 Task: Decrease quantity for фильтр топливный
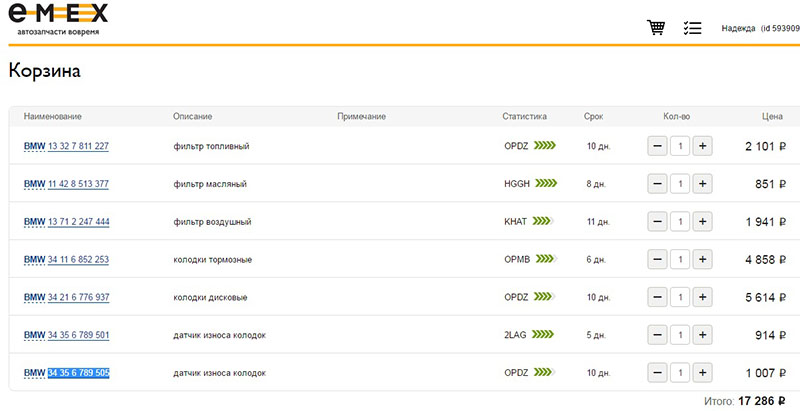(657, 146)
